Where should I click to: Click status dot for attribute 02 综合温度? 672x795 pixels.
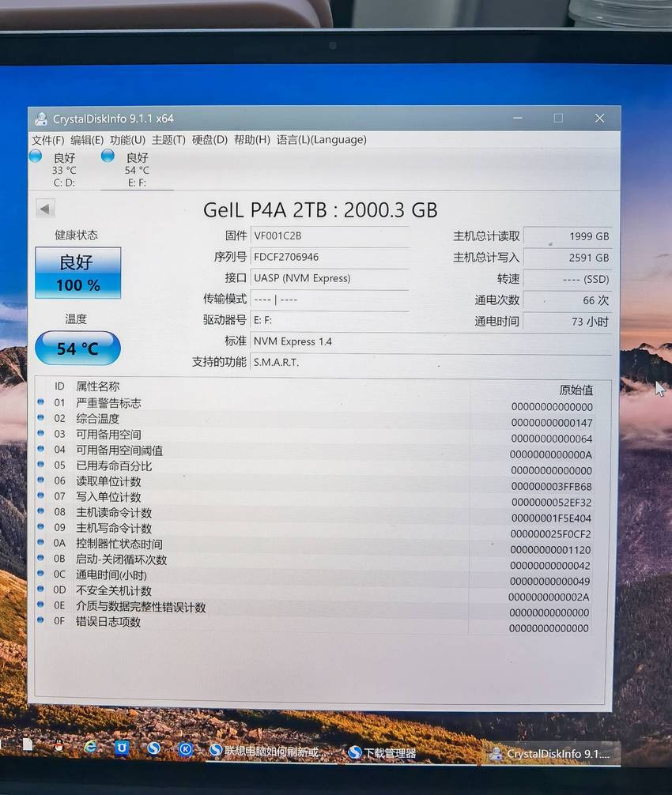pyautogui.click(x=40, y=418)
